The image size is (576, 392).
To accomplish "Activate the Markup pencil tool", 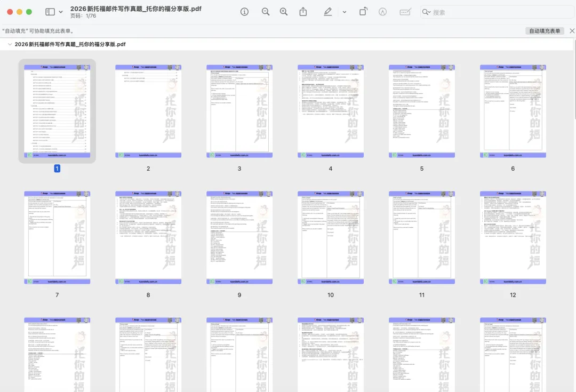I will click(x=326, y=11).
